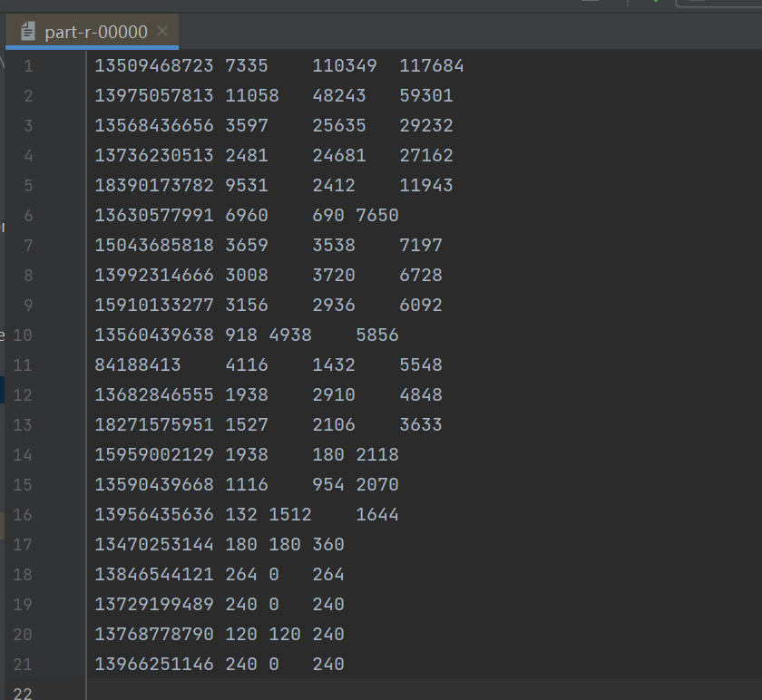
Task: Click phone number 15043685818
Action: point(153,246)
